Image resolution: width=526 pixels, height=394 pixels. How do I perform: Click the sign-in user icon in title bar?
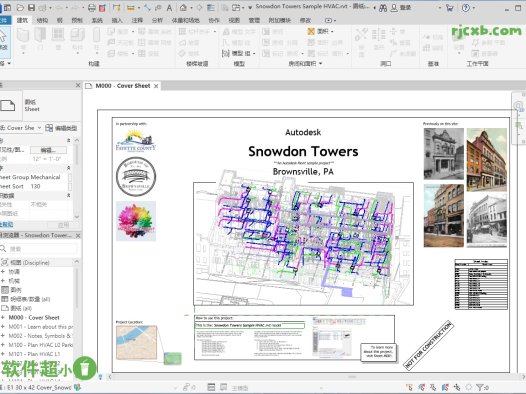point(394,8)
